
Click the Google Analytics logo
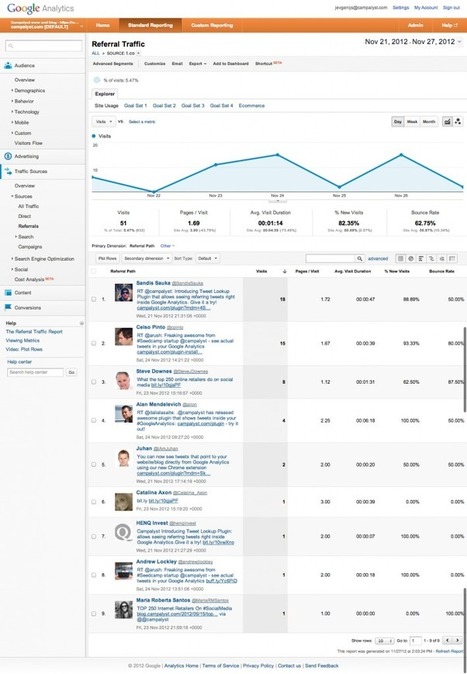pyautogui.click(x=40, y=8)
